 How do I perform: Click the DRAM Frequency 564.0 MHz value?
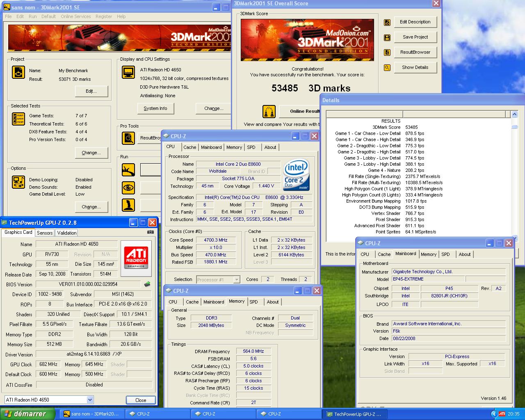[x=253, y=352]
